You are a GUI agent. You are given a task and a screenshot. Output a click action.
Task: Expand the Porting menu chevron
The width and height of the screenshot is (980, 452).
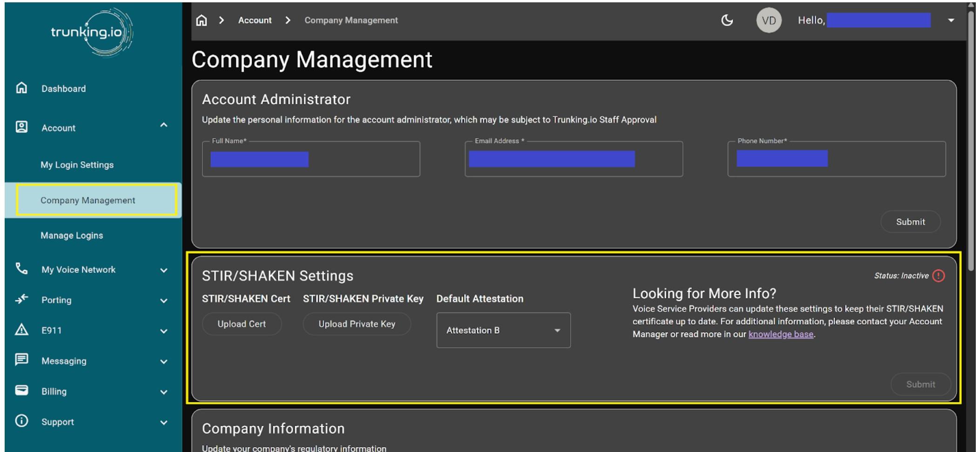coord(163,301)
